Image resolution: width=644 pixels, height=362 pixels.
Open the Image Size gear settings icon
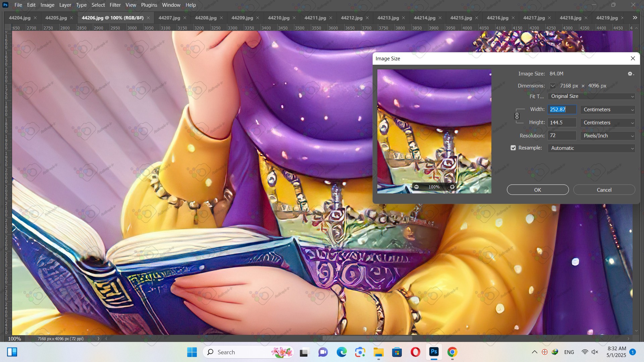pyautogui.click(x=631, y=74)
